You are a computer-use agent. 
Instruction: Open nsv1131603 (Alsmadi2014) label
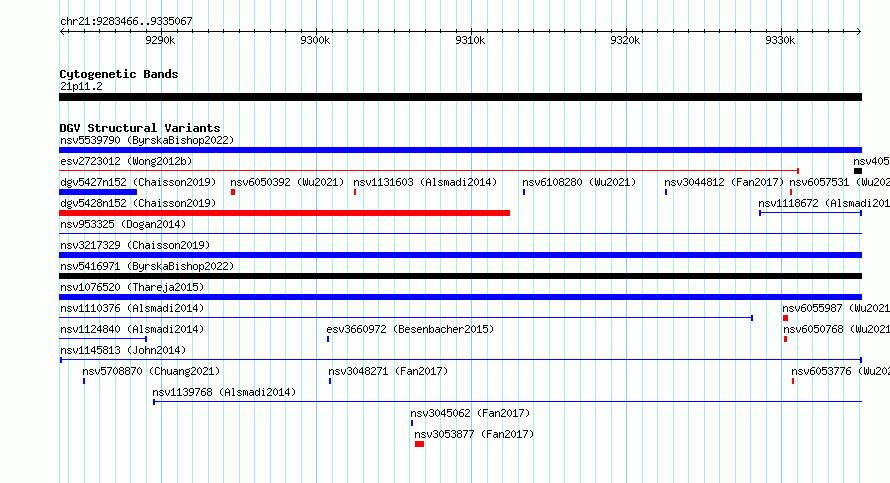pyautogui.click(x=425, y=182)
